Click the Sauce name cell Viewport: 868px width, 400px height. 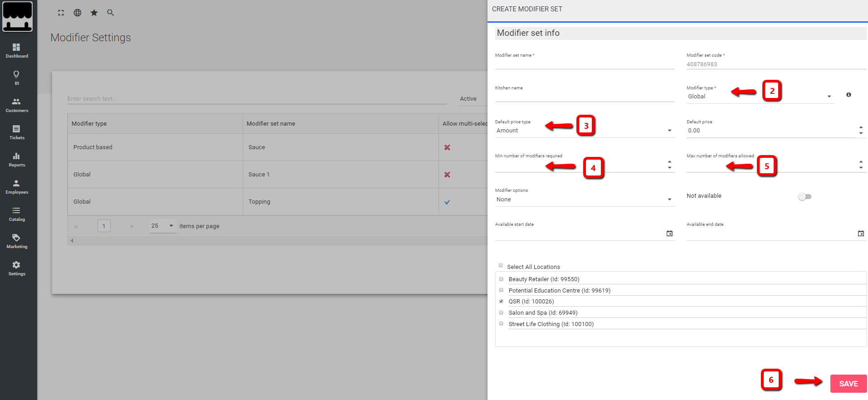(341, 147)
